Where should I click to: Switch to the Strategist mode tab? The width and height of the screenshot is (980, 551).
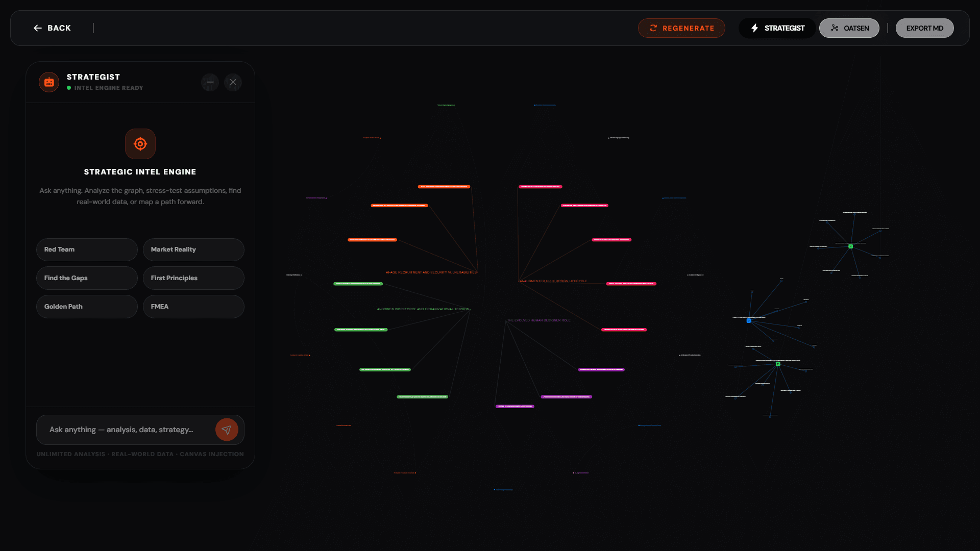pyautogui.click(x=777, y=28)
